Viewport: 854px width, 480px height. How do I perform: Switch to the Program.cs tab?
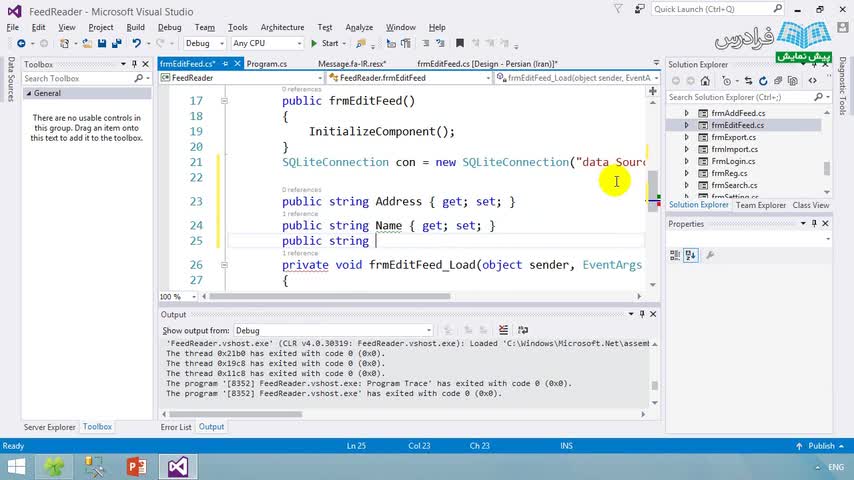[x=267, y=64]
